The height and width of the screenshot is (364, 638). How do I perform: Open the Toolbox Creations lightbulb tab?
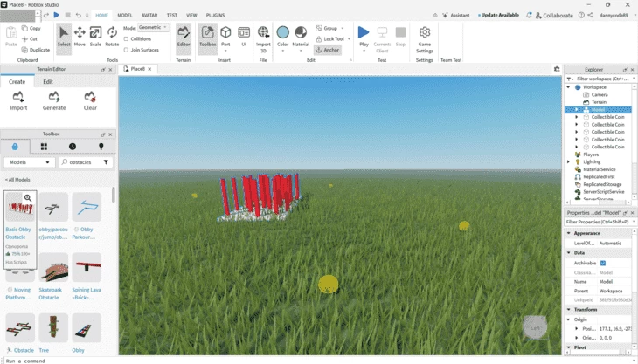tap(101, 147)
